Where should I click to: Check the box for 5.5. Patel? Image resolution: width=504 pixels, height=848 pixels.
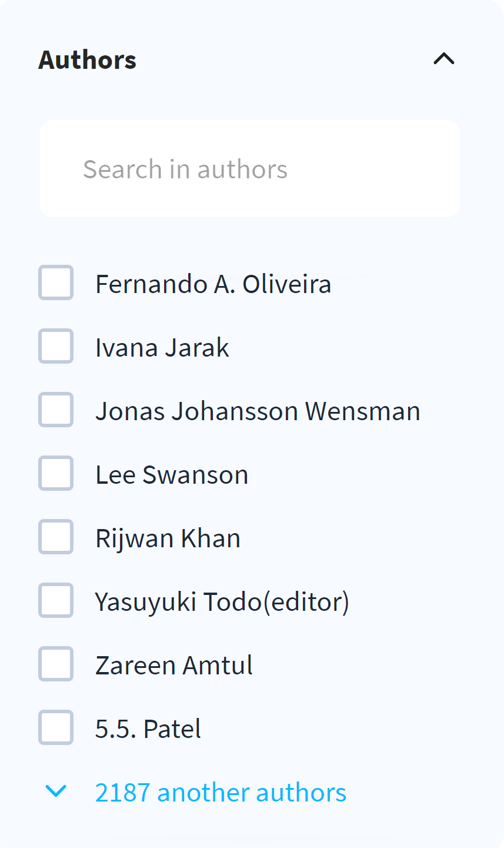(x=56, y=728)
